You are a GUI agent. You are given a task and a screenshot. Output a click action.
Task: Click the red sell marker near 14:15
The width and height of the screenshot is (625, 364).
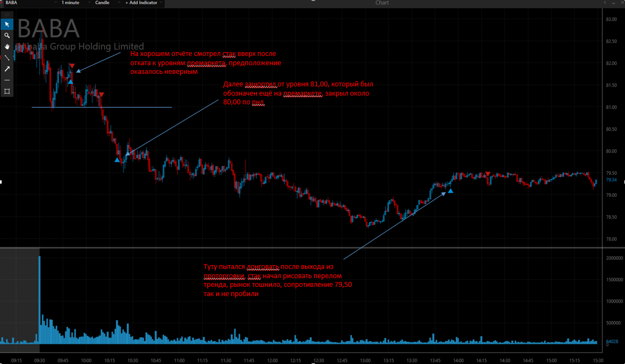point(488,174)
